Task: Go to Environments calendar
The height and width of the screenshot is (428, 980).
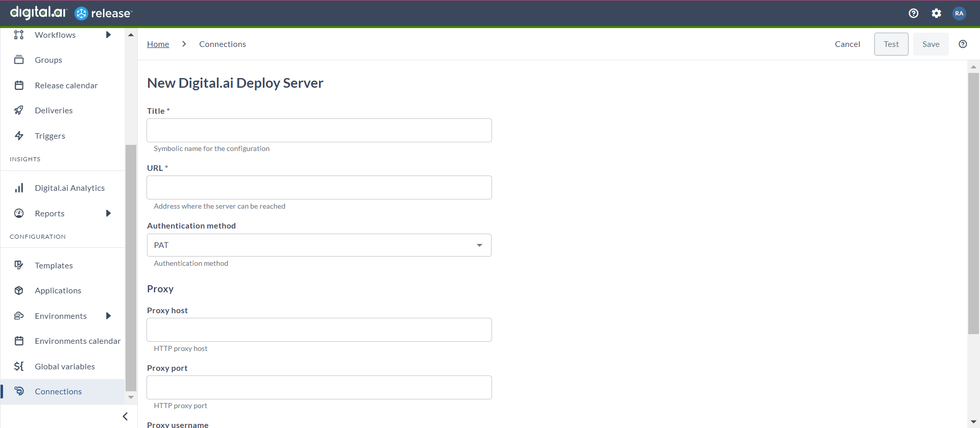Action: coord(78,341)
